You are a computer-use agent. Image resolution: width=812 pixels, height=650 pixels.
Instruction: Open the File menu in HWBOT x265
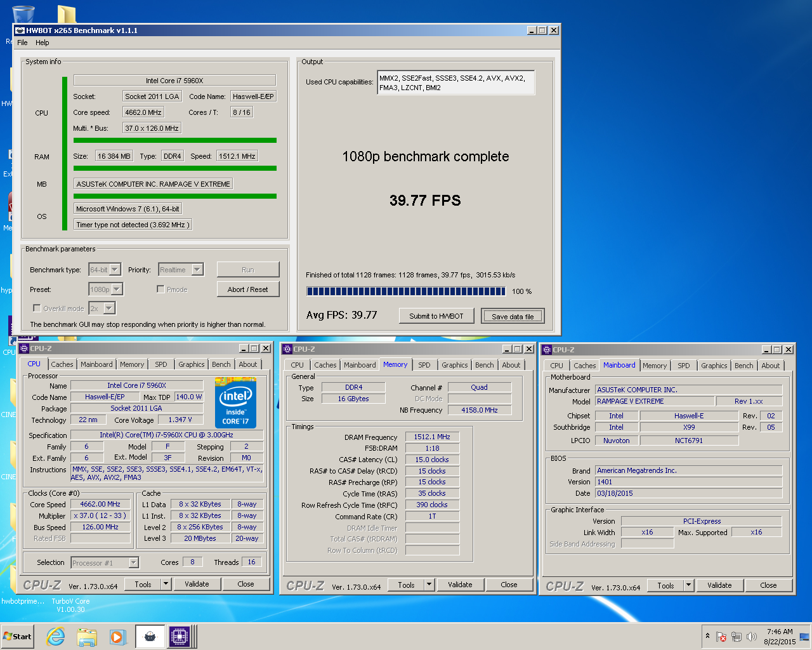(22, 43)
